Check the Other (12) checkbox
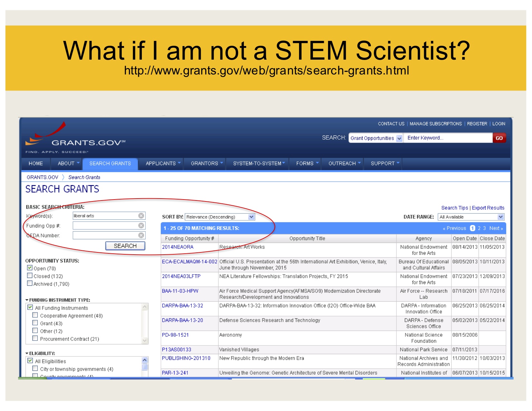The image size is (532, 411). click(35, 331)
